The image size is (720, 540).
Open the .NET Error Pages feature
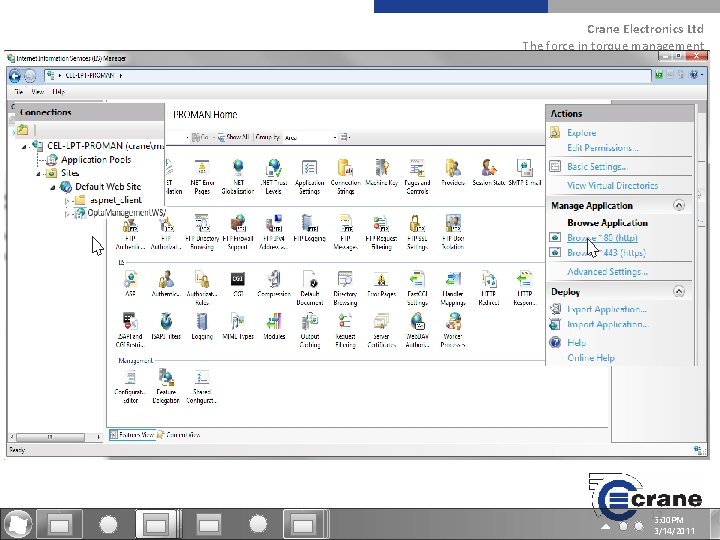(202, 177)
